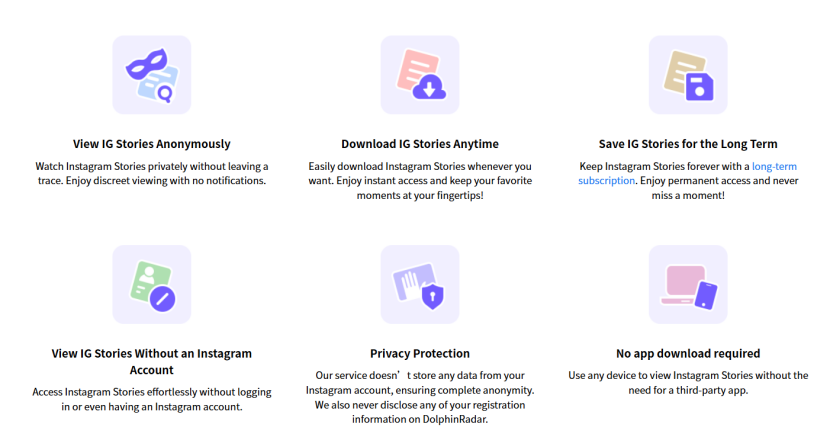Click the text about watching Stories privately
Screen dimensions: 830x434
152,174
